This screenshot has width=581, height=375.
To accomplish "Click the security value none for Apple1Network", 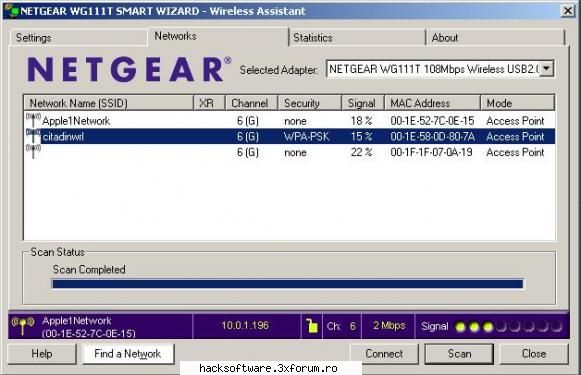I will click(x=295, y=121).
